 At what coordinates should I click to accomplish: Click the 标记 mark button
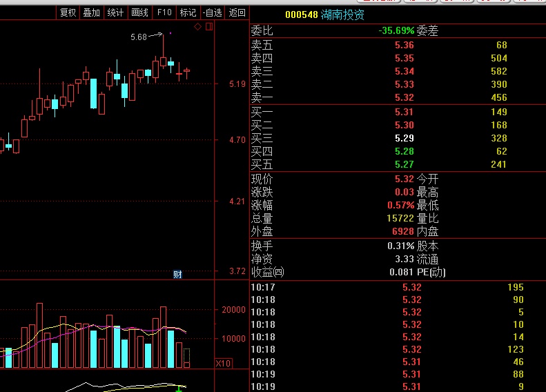click(188, 12)
